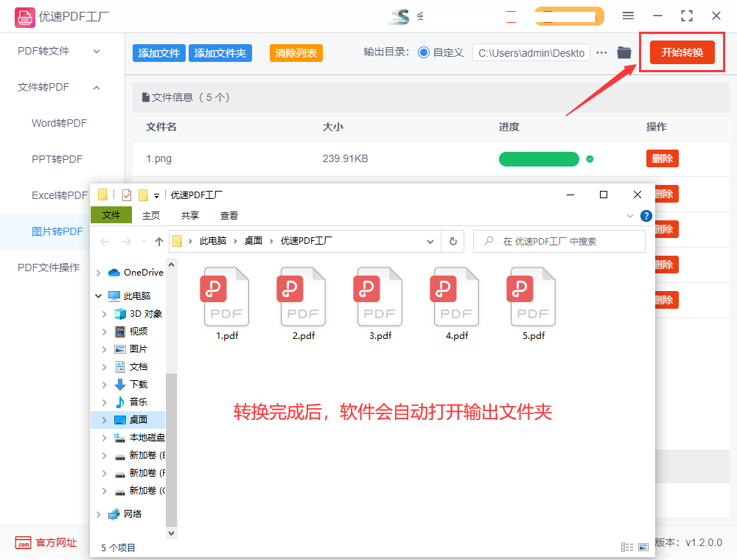Click 此电脑 in the address breadcrumb
Image resolution: width=737 pixels, height=560 pixels.
(212, 241)
